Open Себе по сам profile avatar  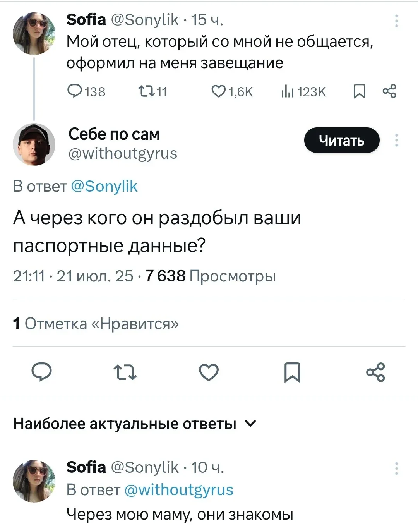[34, 144]
